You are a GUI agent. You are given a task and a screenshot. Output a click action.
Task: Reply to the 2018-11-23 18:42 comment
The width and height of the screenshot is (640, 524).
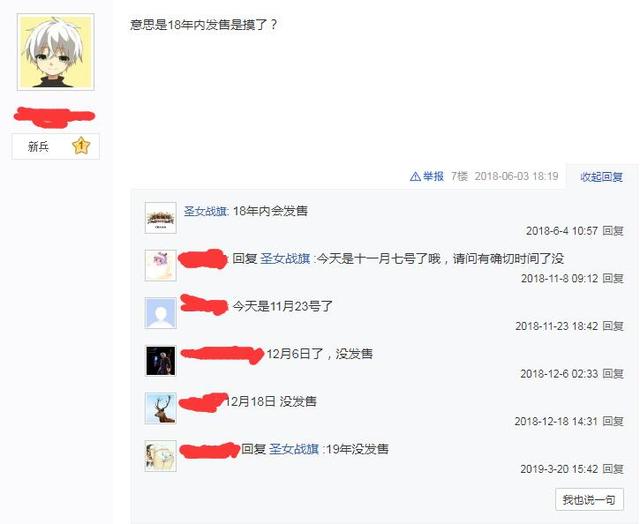click(x=613, y=326)
